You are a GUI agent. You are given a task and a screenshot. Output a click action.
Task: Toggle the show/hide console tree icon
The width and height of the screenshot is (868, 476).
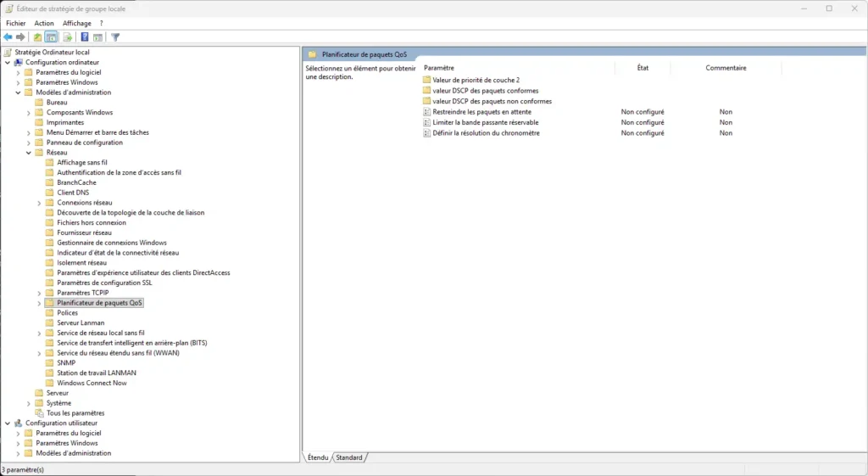(51, 37)
